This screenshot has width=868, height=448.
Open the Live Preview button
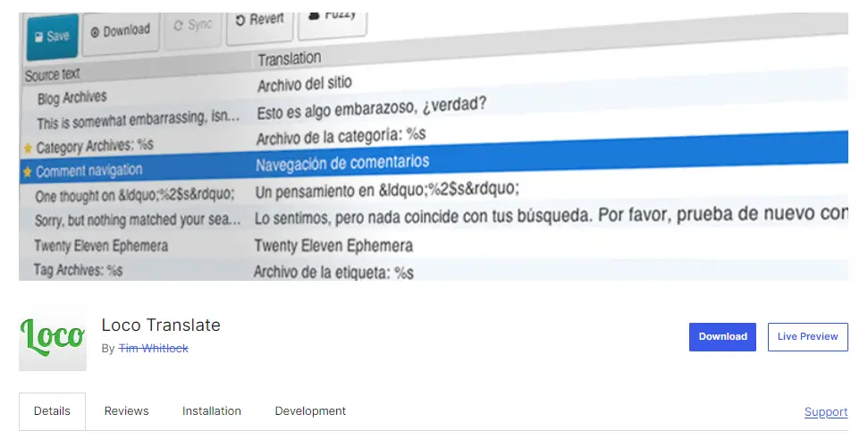[x=808, y=337]
